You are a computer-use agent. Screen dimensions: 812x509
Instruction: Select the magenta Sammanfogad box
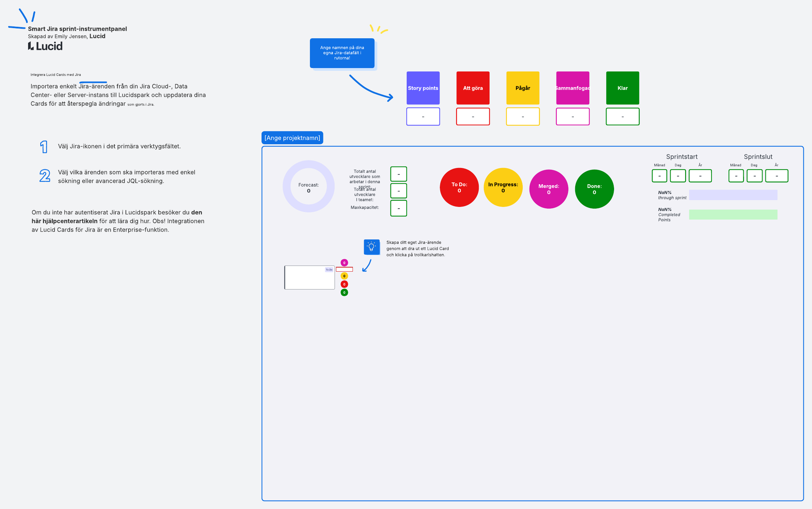point(573,88)
